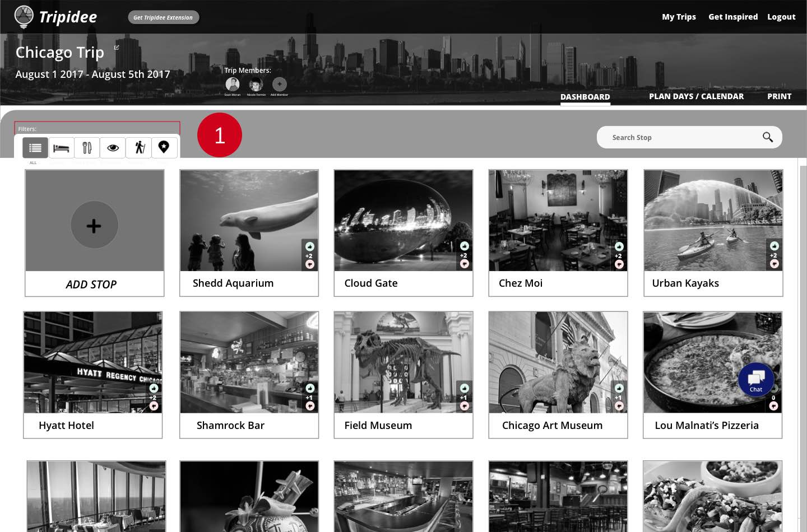Thumbs up Shedd Aquarium
This screenshot has height=532, width=807.
(309, 246)
